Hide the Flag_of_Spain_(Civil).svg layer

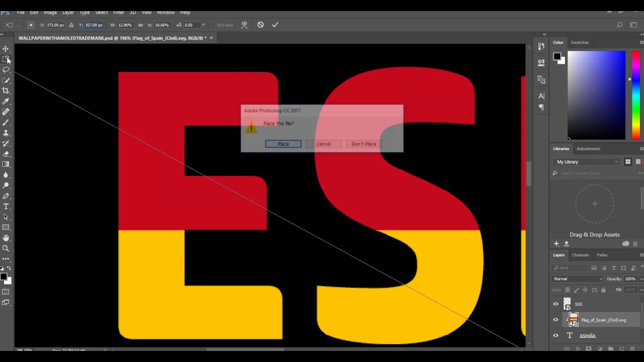click(x=555, y=320)
